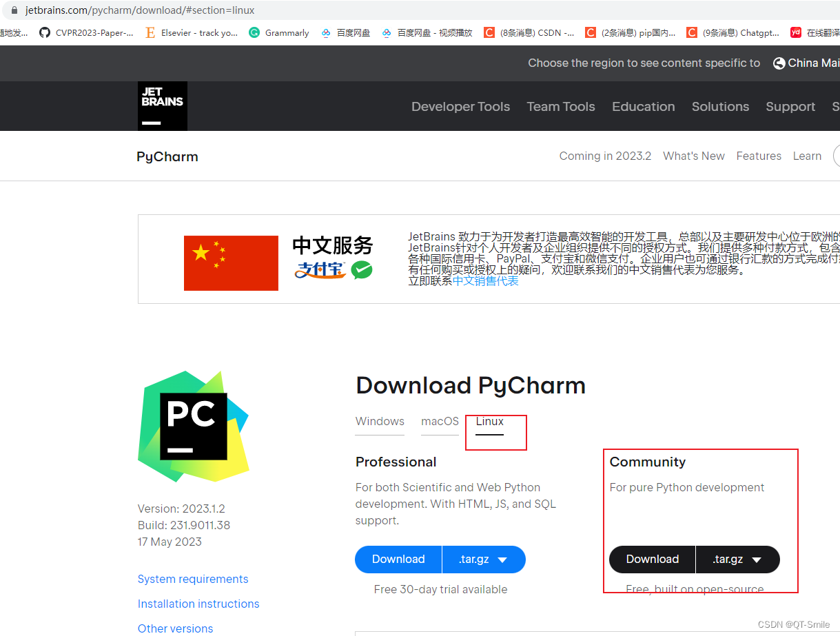Expand Professional .tar.gz format dropdown
840x636 pixels.
tap(484, 560)
